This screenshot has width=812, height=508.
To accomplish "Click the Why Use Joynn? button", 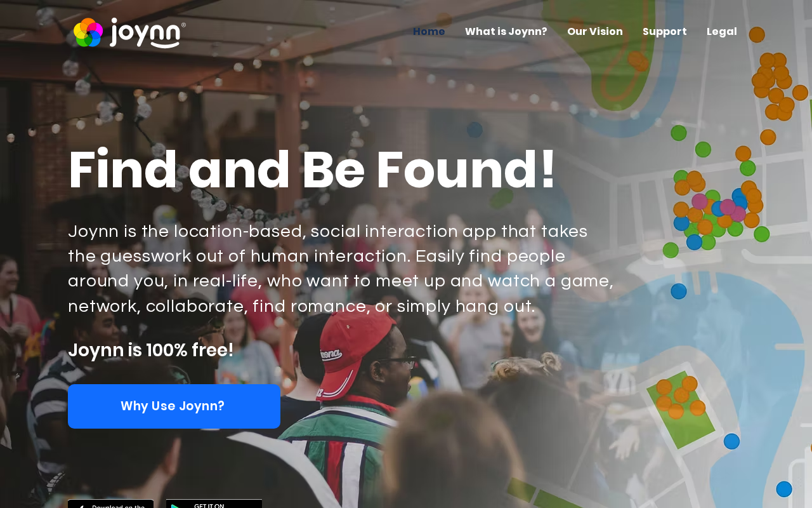I will coord(174,406).
